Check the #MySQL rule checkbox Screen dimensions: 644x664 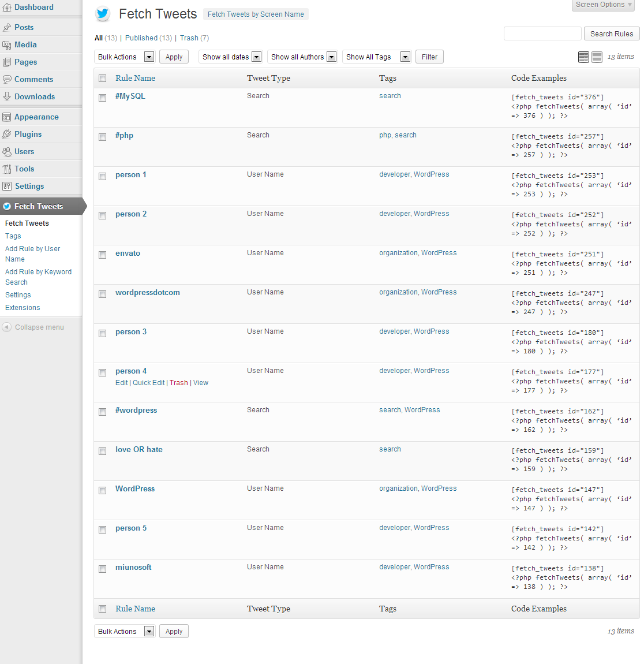click(x=102, y=98)
